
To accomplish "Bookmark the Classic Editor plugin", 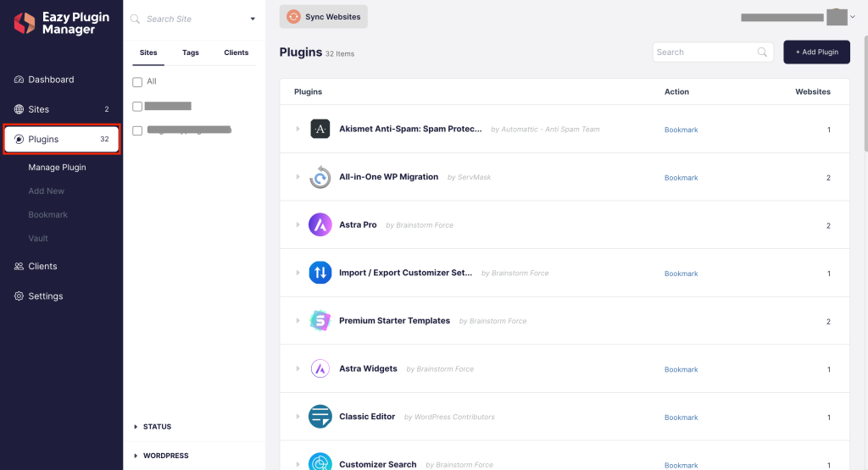I will [681, 417].
